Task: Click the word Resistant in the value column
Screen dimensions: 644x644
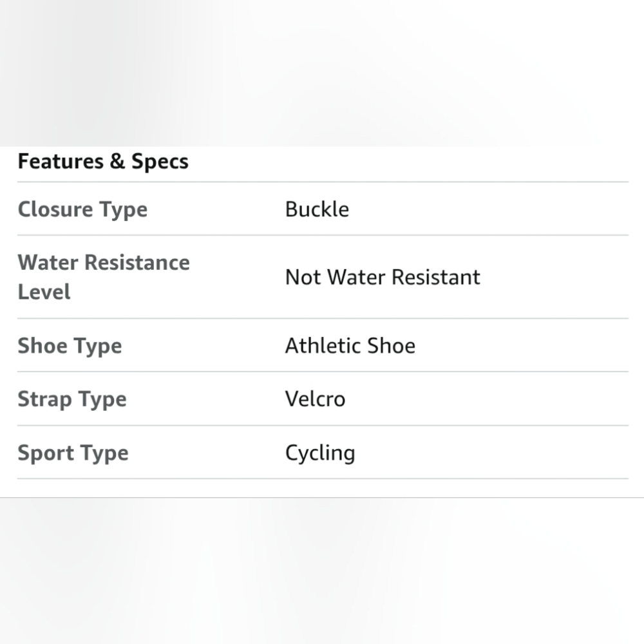Action: click(436, 277)
